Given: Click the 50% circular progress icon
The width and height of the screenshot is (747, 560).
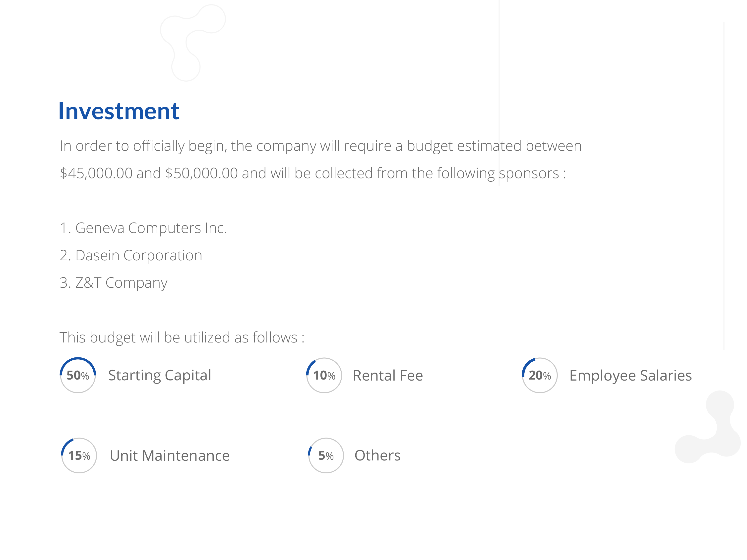Looking at the screenshot, I should [78, 375].
